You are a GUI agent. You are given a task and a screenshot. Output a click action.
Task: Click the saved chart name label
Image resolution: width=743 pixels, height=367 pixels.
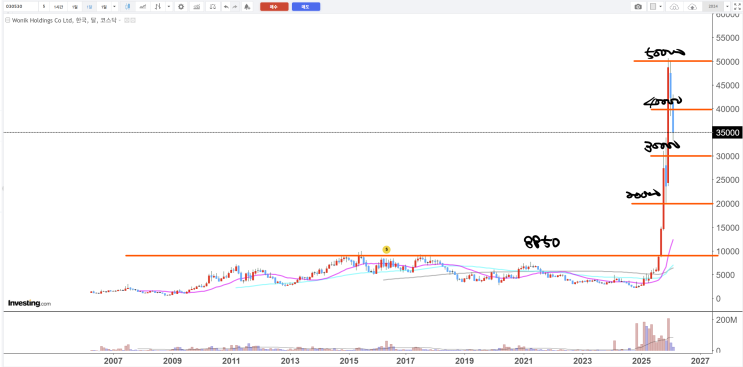[x=713, y=7]
